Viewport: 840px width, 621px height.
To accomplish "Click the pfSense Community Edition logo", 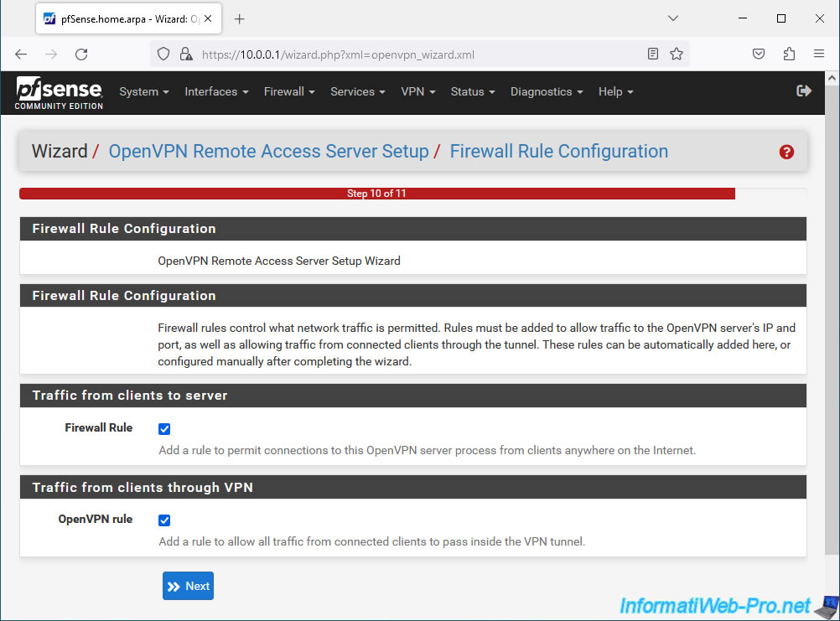I will coord(59,93).
